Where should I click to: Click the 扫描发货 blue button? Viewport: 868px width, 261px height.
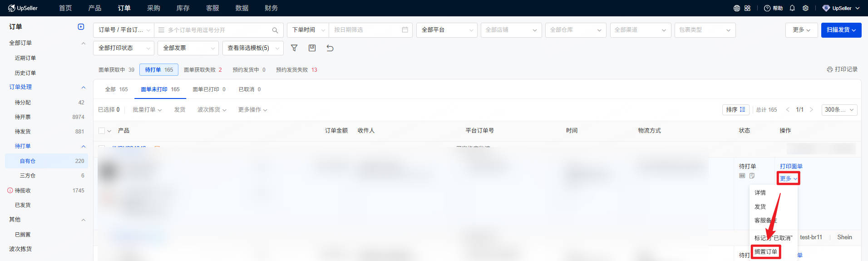(841, 30)
